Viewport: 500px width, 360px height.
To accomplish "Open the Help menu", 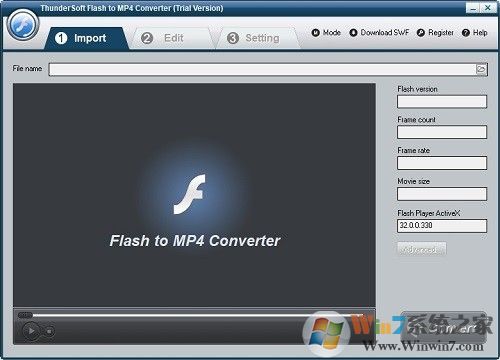I will (x=475, y=33).
